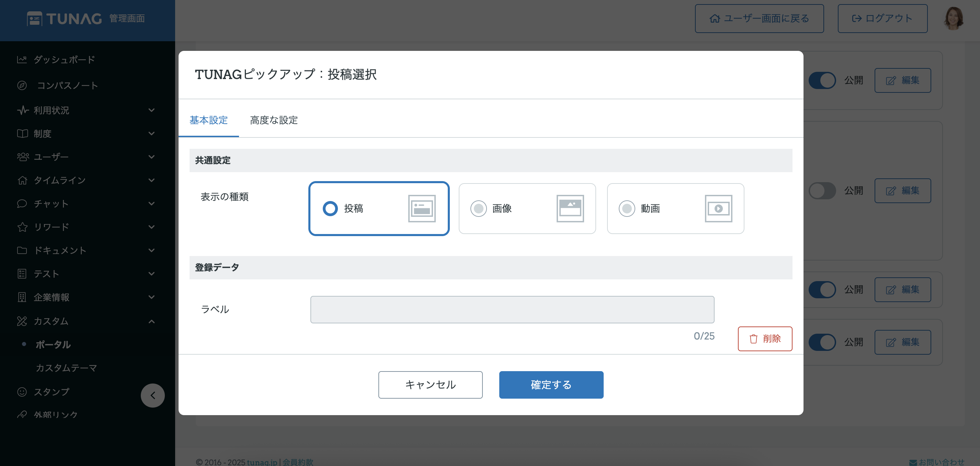Click the 動画 play preview icon
980x466 pixels.
point(719,209)
